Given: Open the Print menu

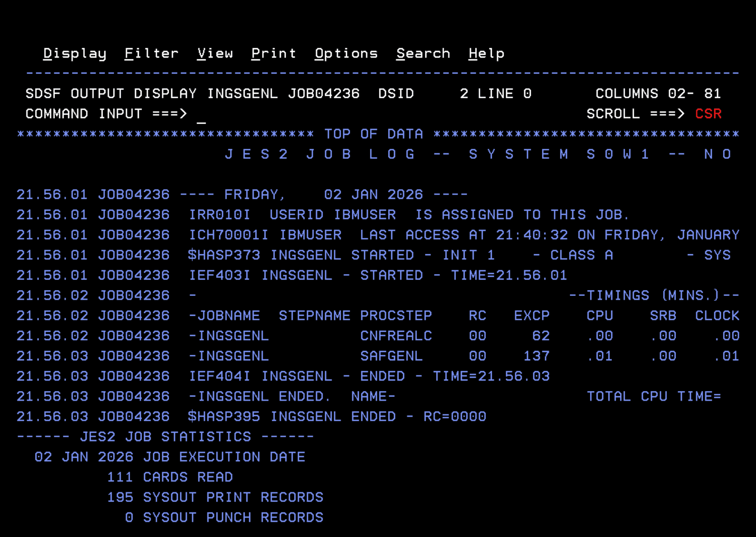Looking at the screenshot, I should click(x=274, y=54).
